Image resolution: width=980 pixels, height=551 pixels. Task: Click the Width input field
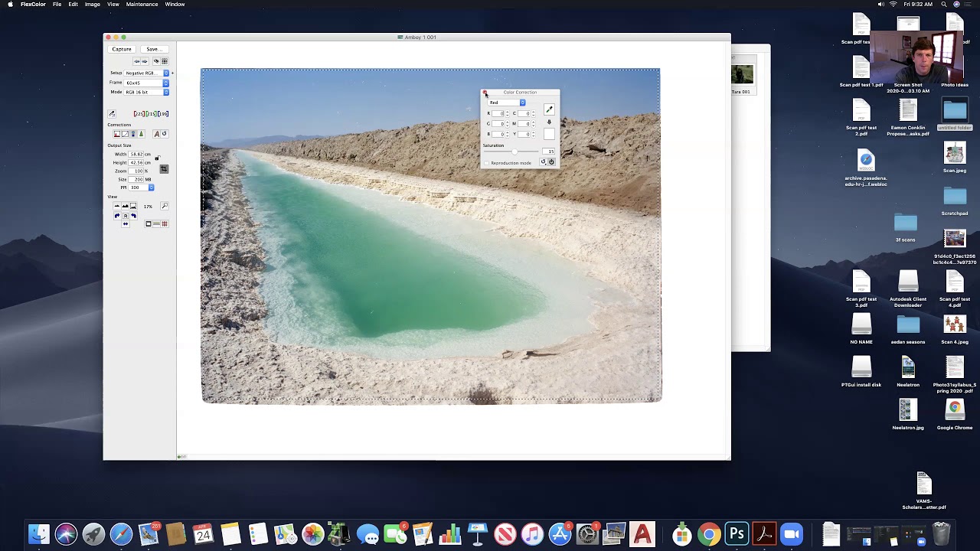136,154
